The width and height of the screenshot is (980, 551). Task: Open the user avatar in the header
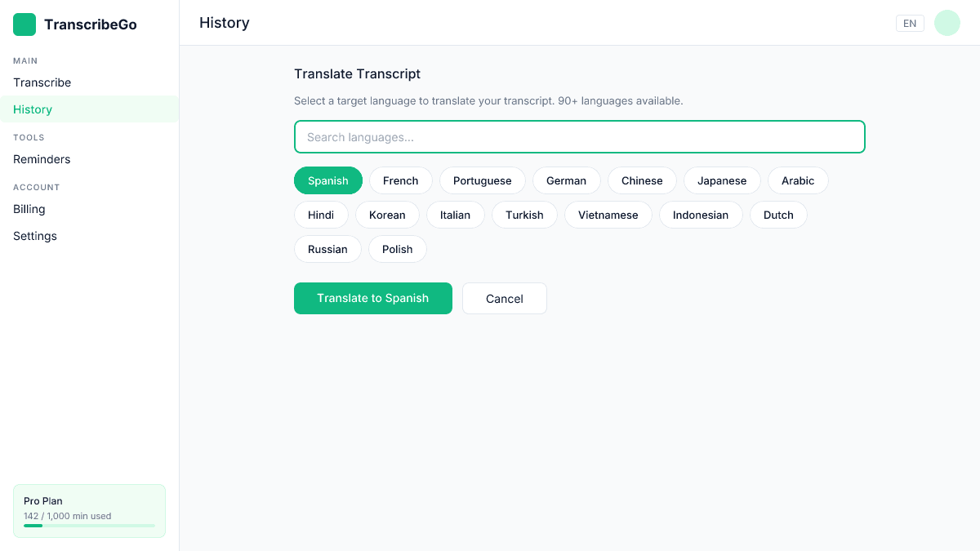pyautogui.click(x=947, y=23)
